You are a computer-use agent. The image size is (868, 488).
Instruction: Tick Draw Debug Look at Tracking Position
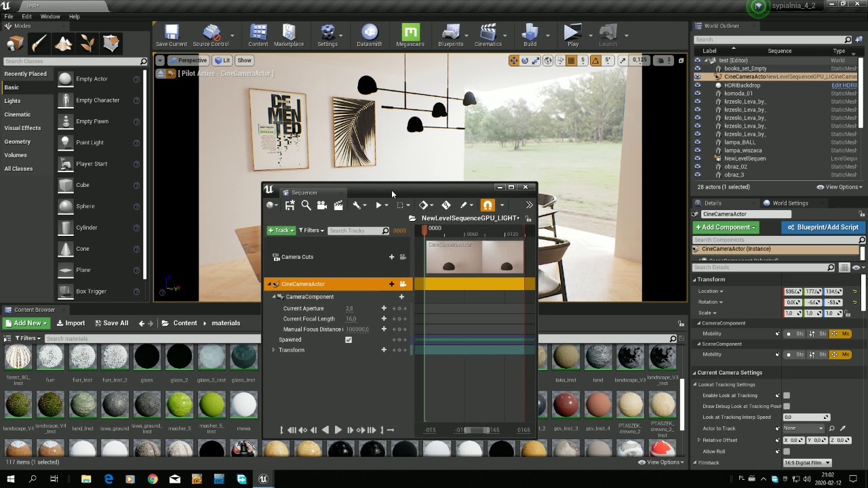point(787,406)
